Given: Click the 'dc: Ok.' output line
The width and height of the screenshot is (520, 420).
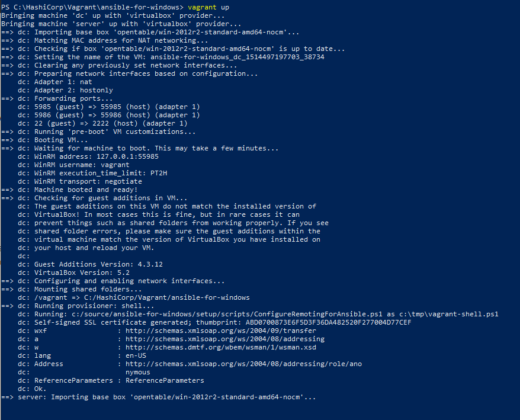Looking at the screenshot, I should pos(32,389).
